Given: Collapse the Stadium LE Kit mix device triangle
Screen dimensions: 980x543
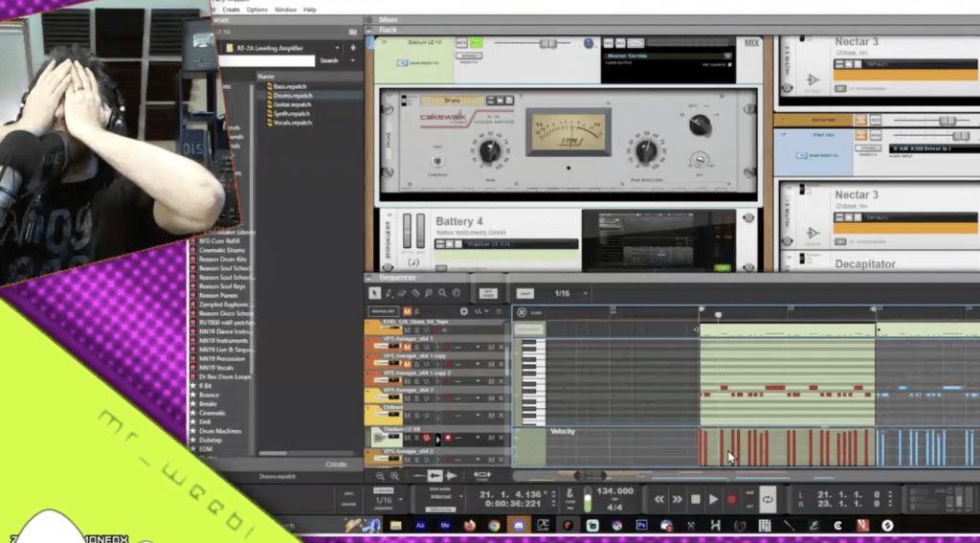Looking at the screenshot, I should pos(385,43).
